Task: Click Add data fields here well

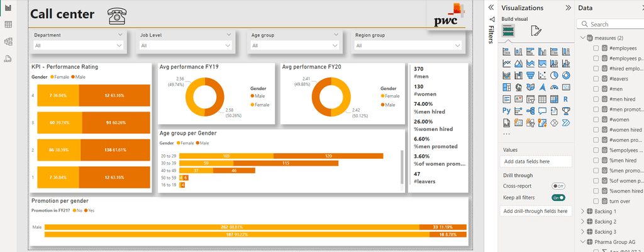Action: 536,161
